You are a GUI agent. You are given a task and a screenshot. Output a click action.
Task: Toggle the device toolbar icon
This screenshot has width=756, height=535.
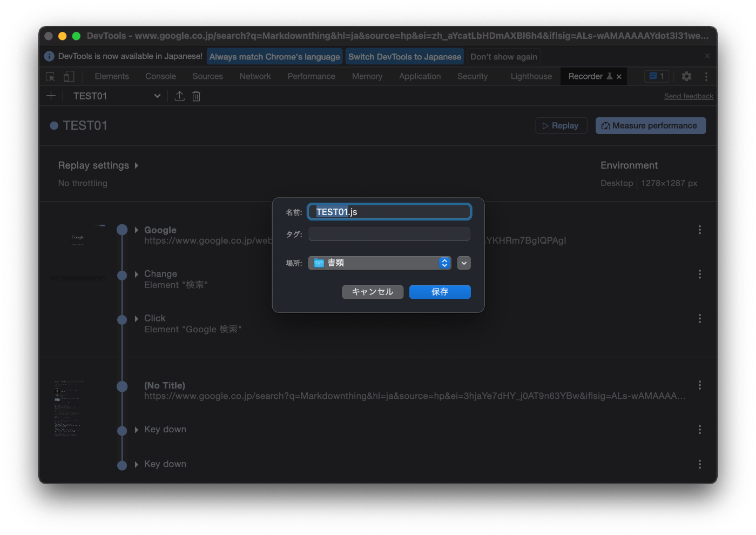pyautogui.click(x=69, y=77)
